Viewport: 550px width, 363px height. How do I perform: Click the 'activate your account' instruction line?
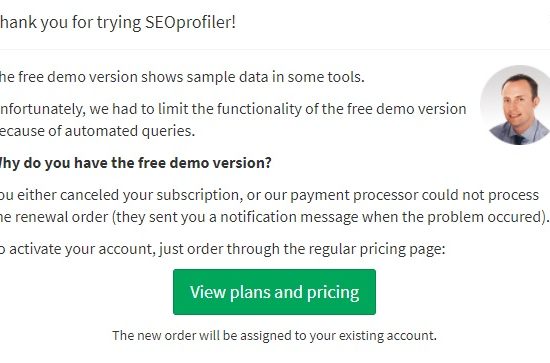[222, 249]
